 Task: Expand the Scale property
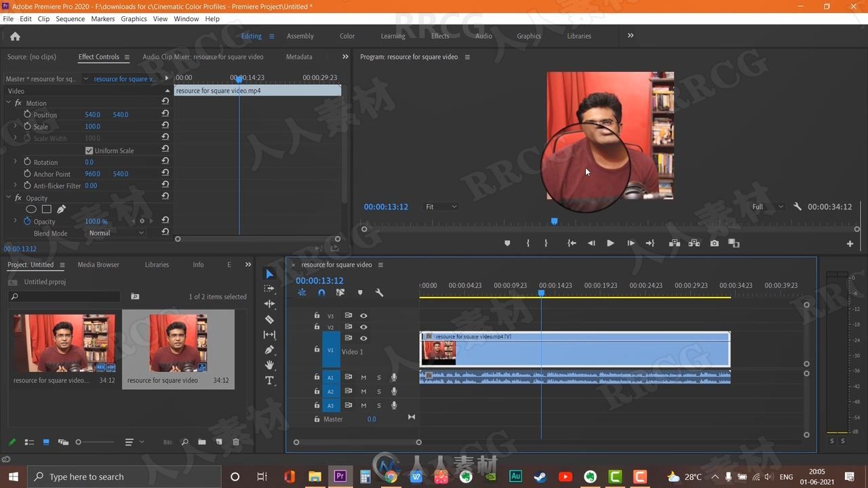(15, 126)
